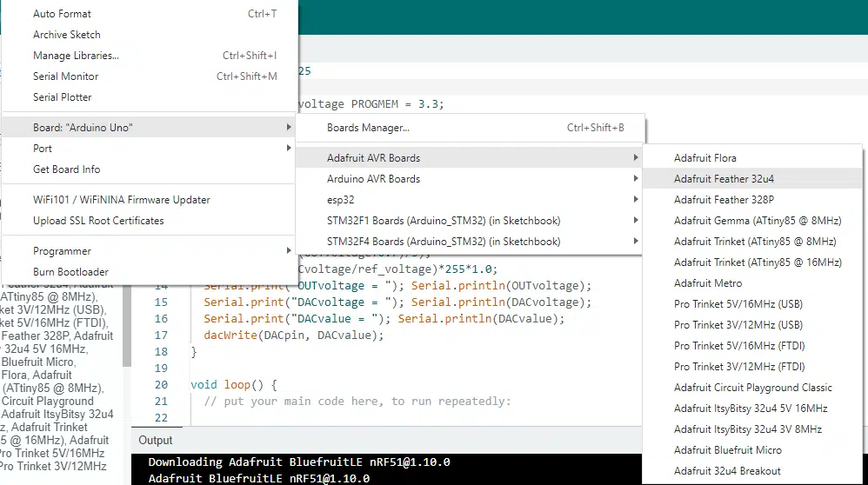Open WiFi101 / WiFiNINA Firmware Updater
The height and width of the screenshot is (485, 868).
coord(149,200)
